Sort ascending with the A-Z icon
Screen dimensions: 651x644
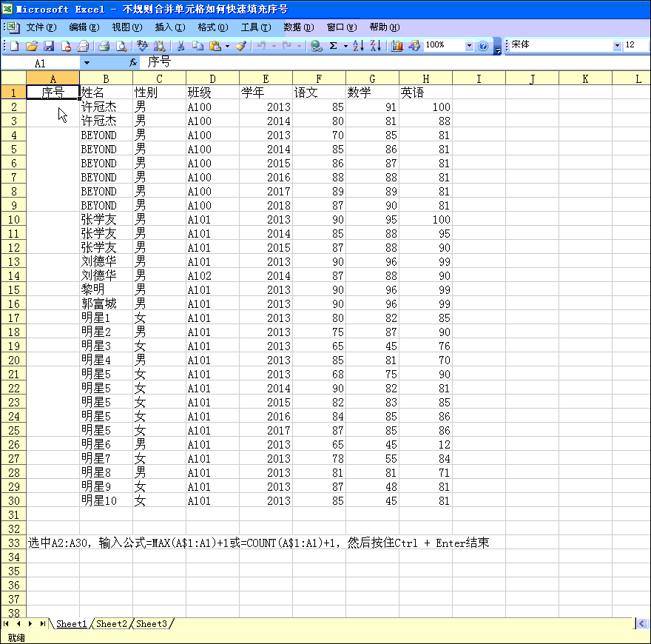(x=358, y=46)
